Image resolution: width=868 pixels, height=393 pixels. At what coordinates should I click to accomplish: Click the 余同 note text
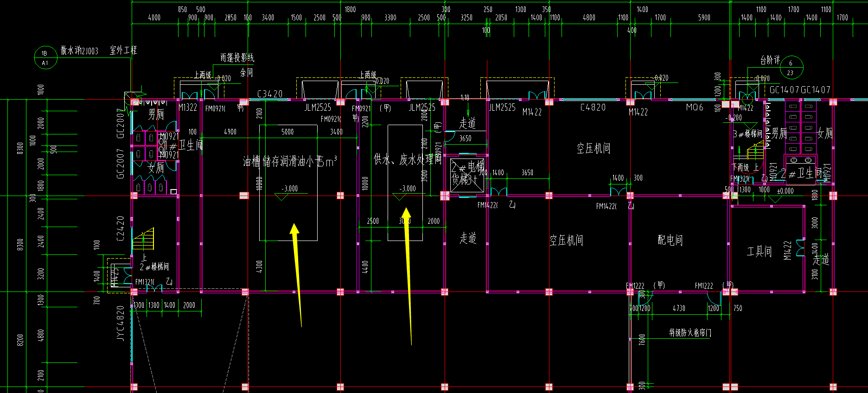247,72
